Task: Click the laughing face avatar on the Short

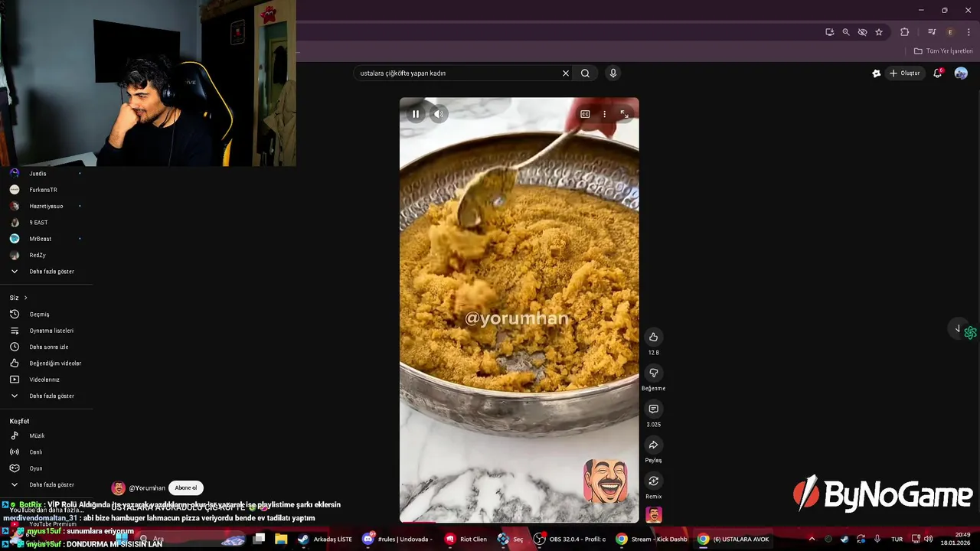Action: click(x=606, y=481)
